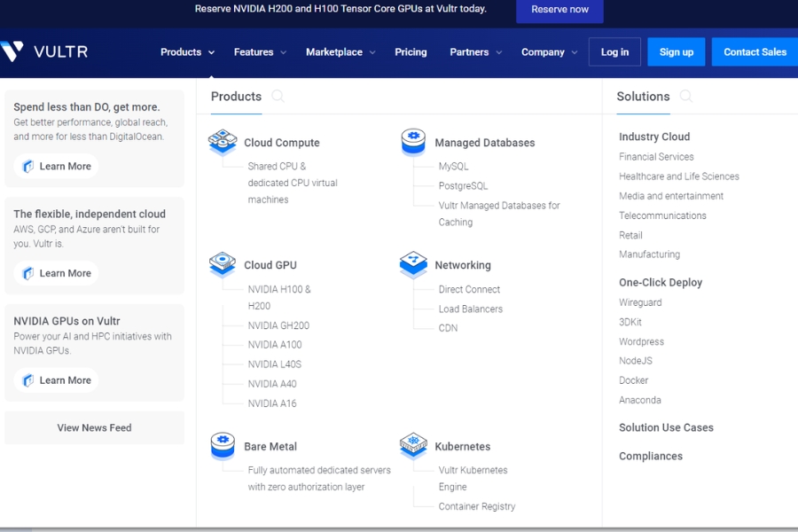Click the Vultr logo

(43, 51)
